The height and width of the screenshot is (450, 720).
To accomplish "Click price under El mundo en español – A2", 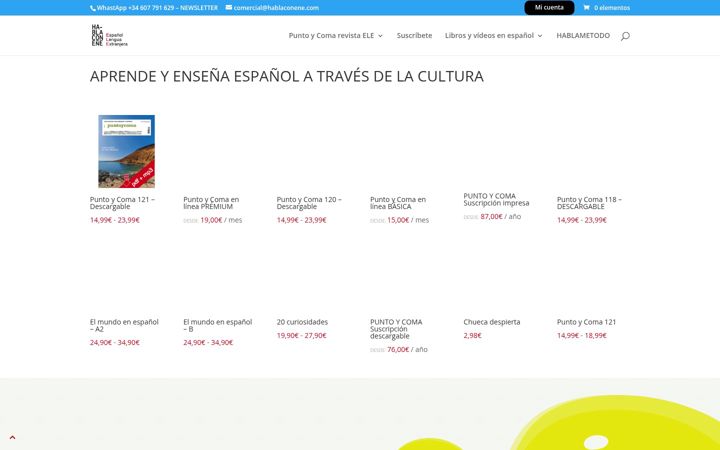I will pos(115,343).
